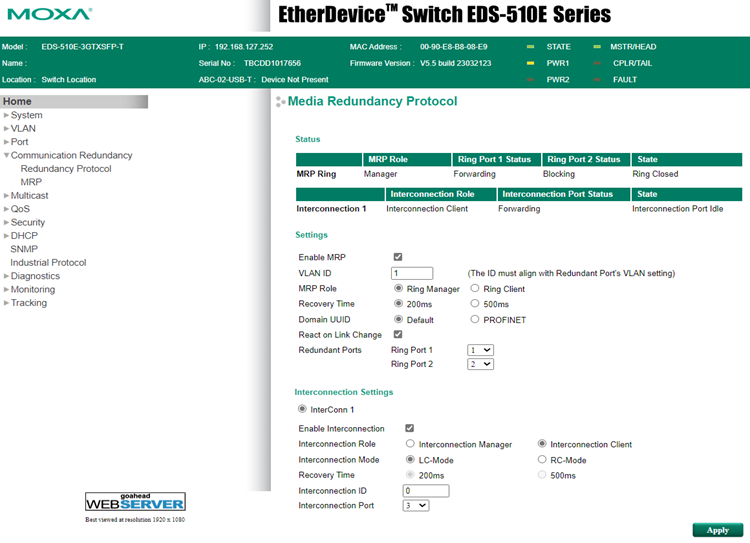
Task: Click the bullet icon beside Media Redundancy Protocol
Action: (x=280, y=101)
